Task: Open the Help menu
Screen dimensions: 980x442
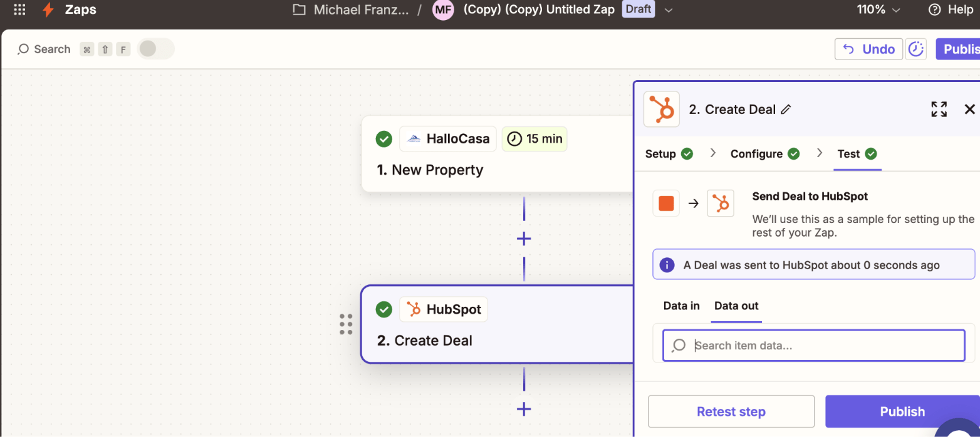Action: (951, 9)
